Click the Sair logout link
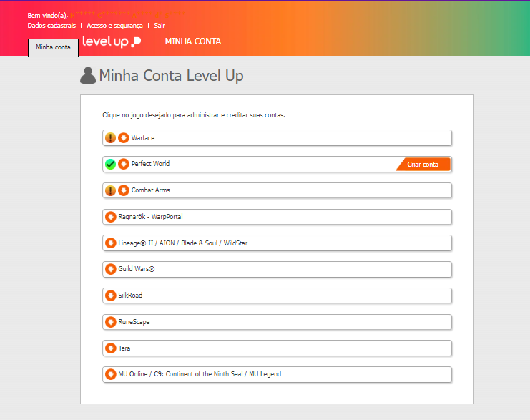This screenshot has height=420, width=530. pyautogui.click(x=160, y=25)
